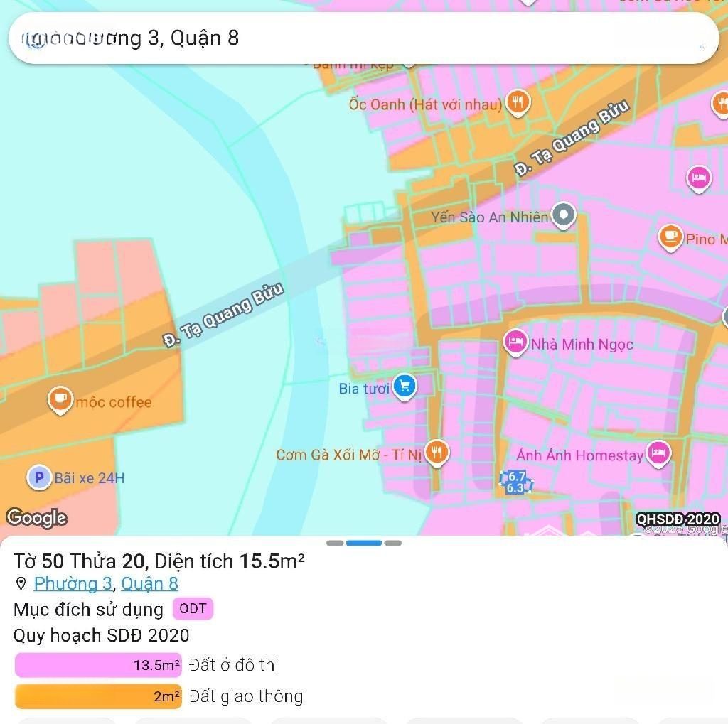728x724 pixels.
Task: Open the Cơm Gà Xối Mỡ restaurant pin
Action: [437, 452]
